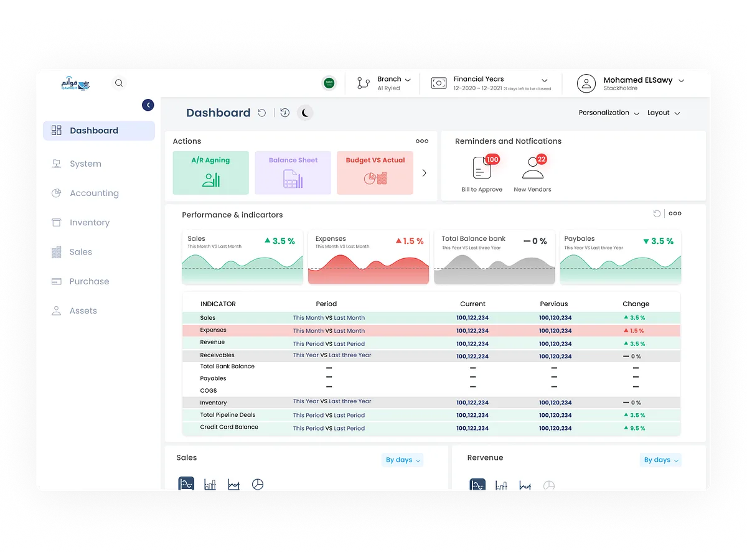This screenshot has width=747, height=560.
Task: Click the Bill to Approve notification icon
Action: [x=482, y=168]
